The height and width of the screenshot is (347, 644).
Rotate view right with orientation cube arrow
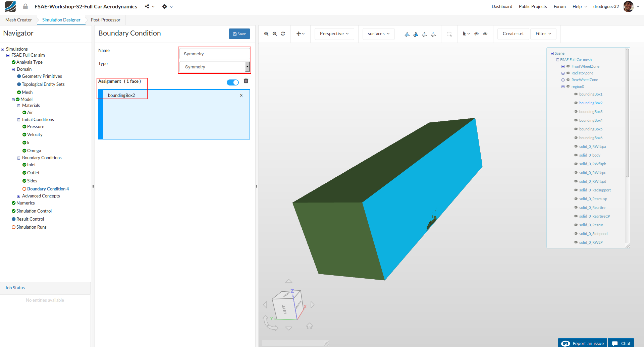(x=313, y=305)
